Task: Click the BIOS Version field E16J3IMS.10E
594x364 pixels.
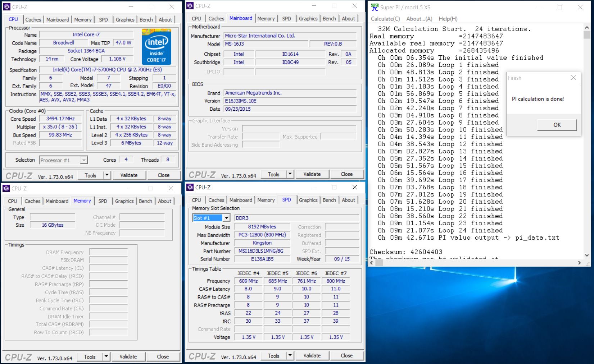Action: coord(290,101)
